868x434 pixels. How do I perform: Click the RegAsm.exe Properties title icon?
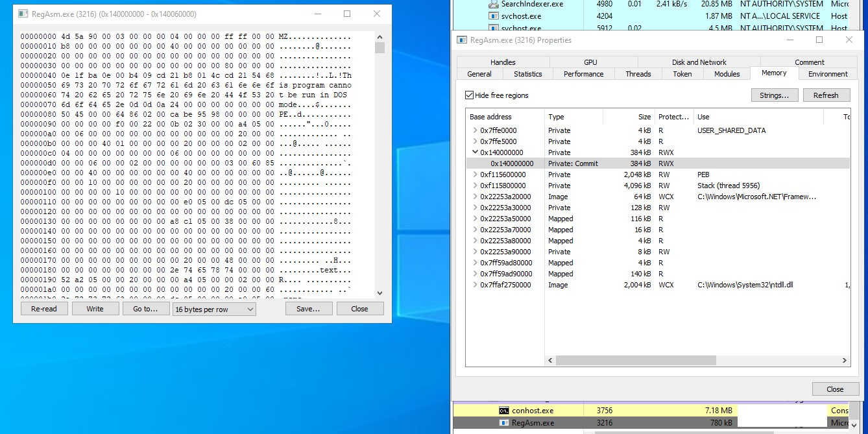[463, 40]
